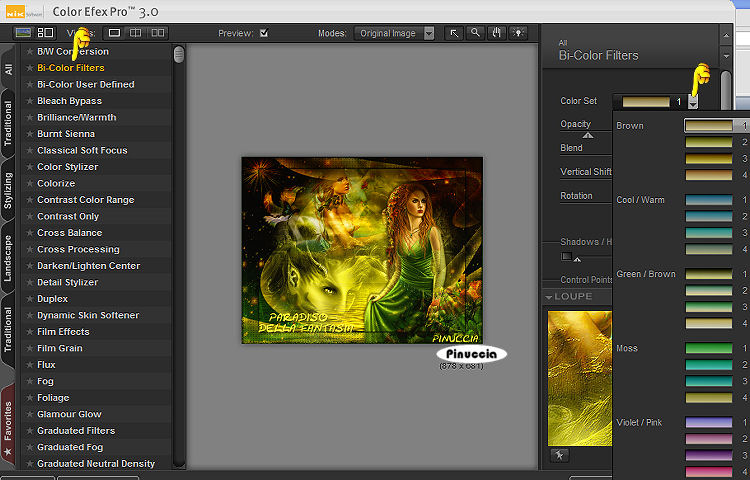Click the pin icon below the loupe
This screenshot has height=480, width=750.
(x=561, y=455)
